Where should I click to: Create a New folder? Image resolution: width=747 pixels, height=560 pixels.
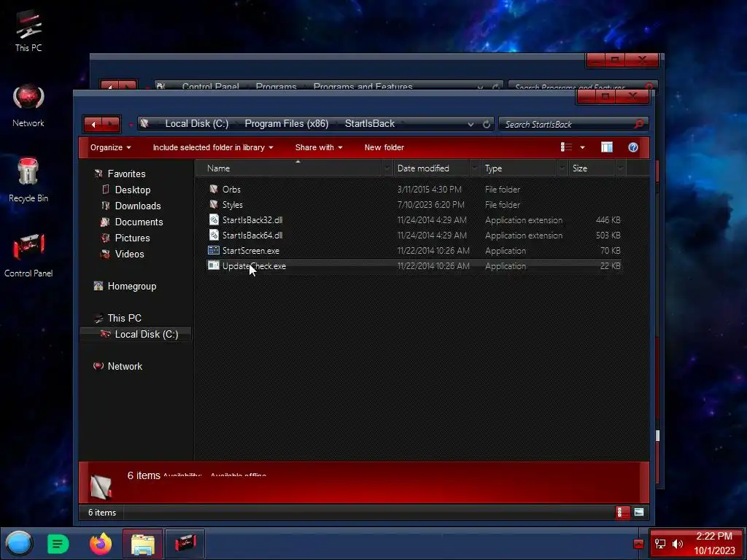[384, 147]
